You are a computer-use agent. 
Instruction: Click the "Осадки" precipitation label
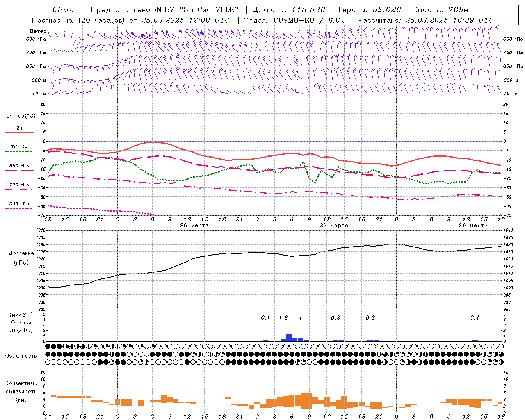point(21,323)
